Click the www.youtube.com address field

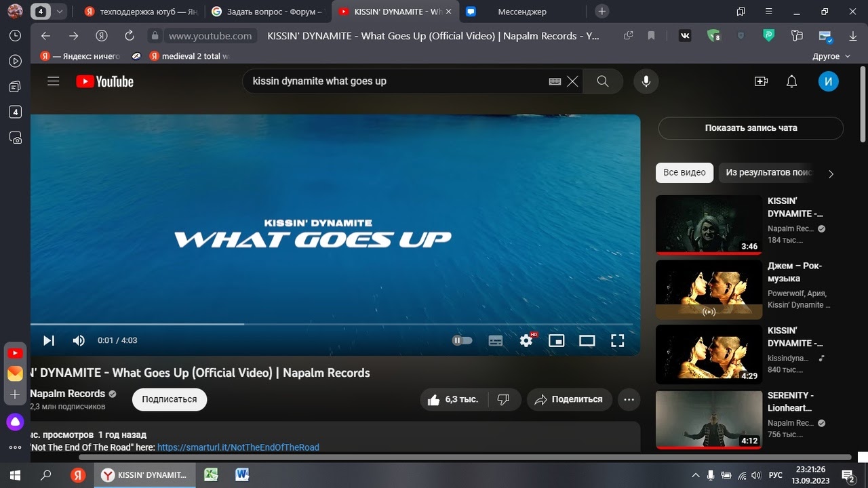[210, 36]
